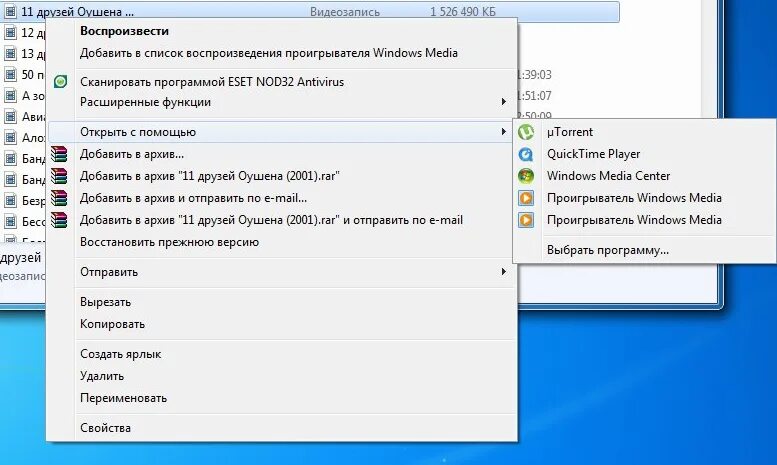
Task: Expand the "Расширенные функции" submenu arrow
Action: tap(503, 102)
